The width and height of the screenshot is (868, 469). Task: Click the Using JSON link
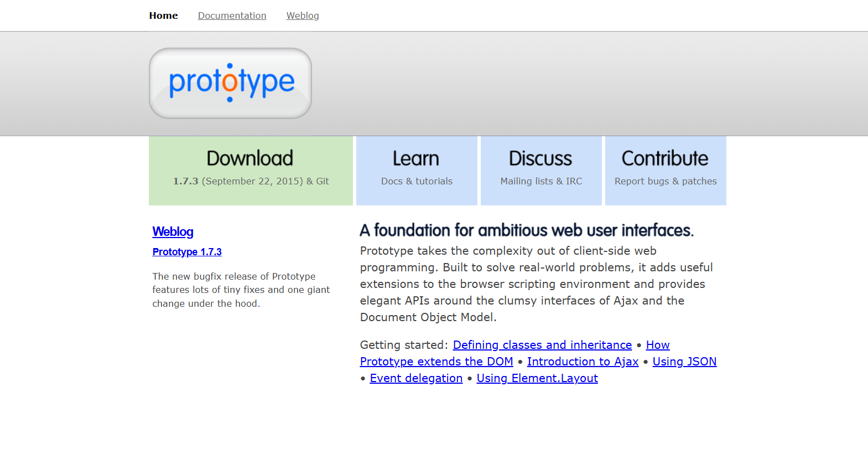coord(684,362)
